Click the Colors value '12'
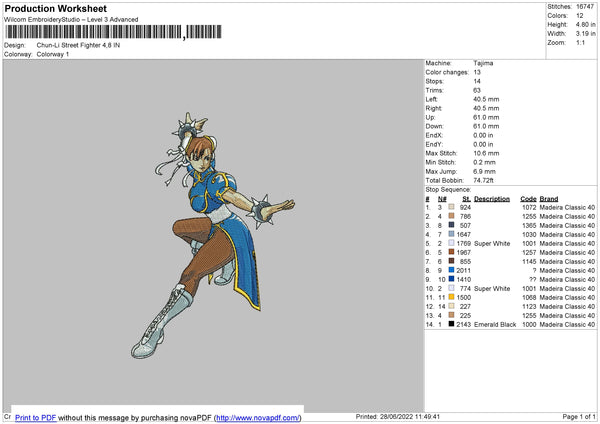The image size is (600, 424). 580,16
